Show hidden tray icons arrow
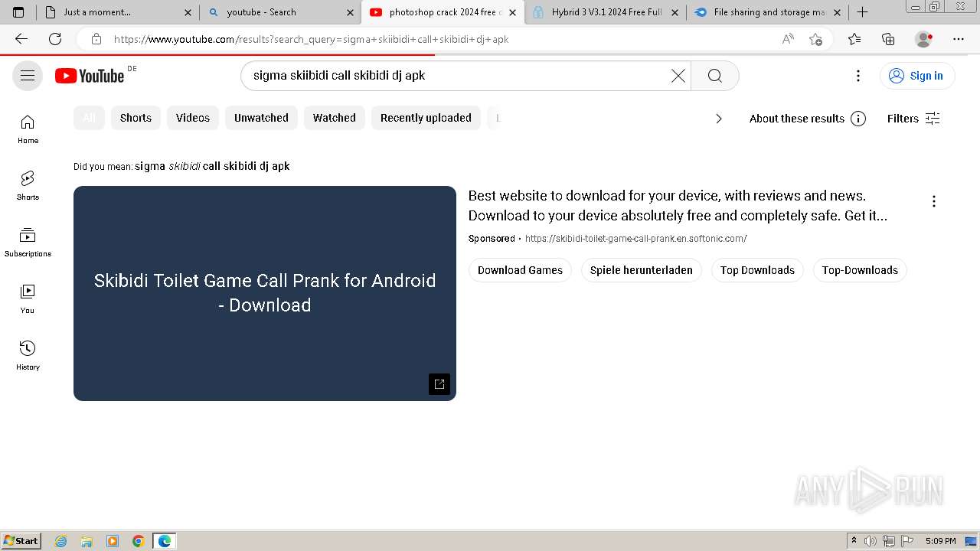The height and width of the screenshot is (551, 980). point(854,541)
